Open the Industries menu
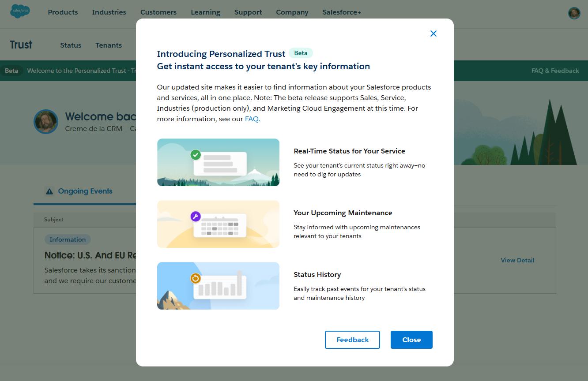This screenshot has width=588, height=381. (109, 12)
